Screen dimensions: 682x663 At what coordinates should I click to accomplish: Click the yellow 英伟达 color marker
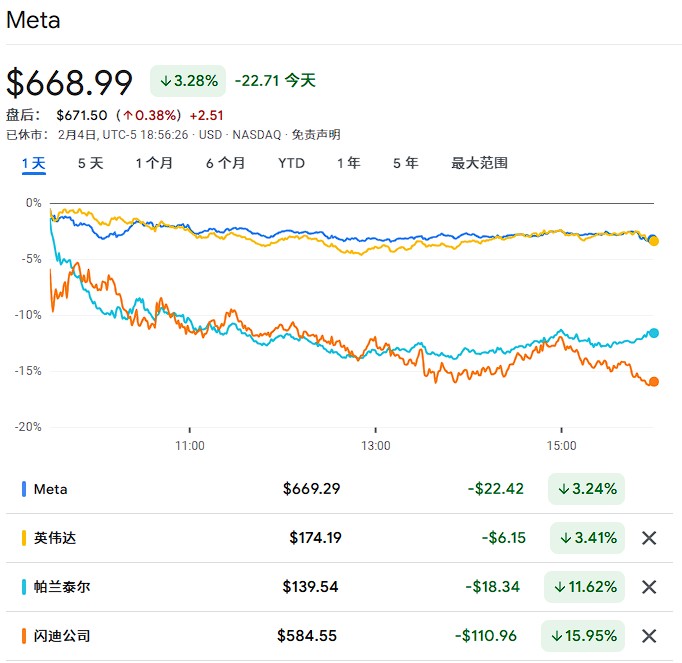[x=23, y=538]
